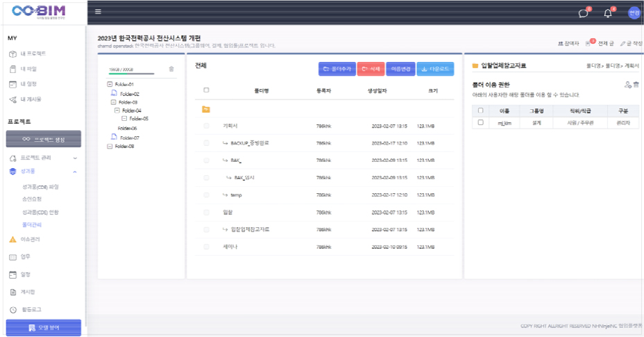
Task: Check the box for BACKUP_증빙완료 row
Action: pyautogui.click(x=206, y=143)
